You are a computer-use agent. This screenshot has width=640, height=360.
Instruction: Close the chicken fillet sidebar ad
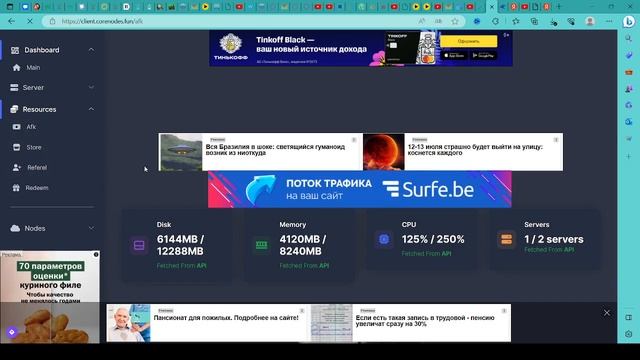96,255
